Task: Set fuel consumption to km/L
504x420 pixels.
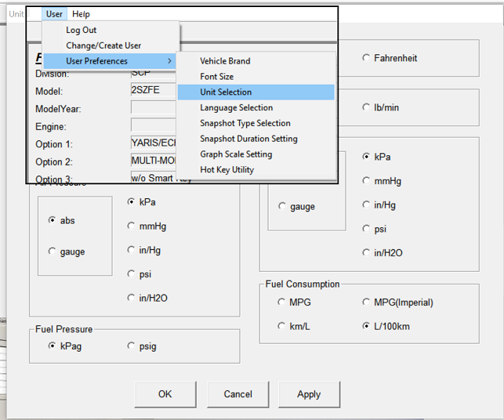Action: pyautogui.click(x=282, y=326)
